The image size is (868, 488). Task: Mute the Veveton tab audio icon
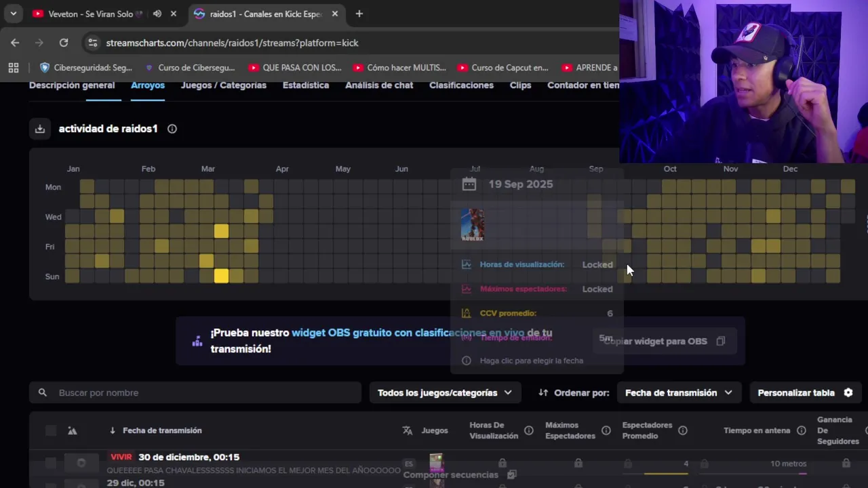tap(157, 14)
